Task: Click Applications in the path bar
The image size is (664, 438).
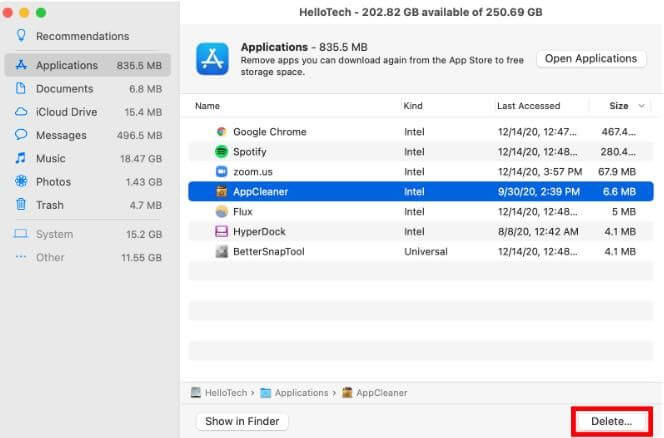Action: point(301,394)
